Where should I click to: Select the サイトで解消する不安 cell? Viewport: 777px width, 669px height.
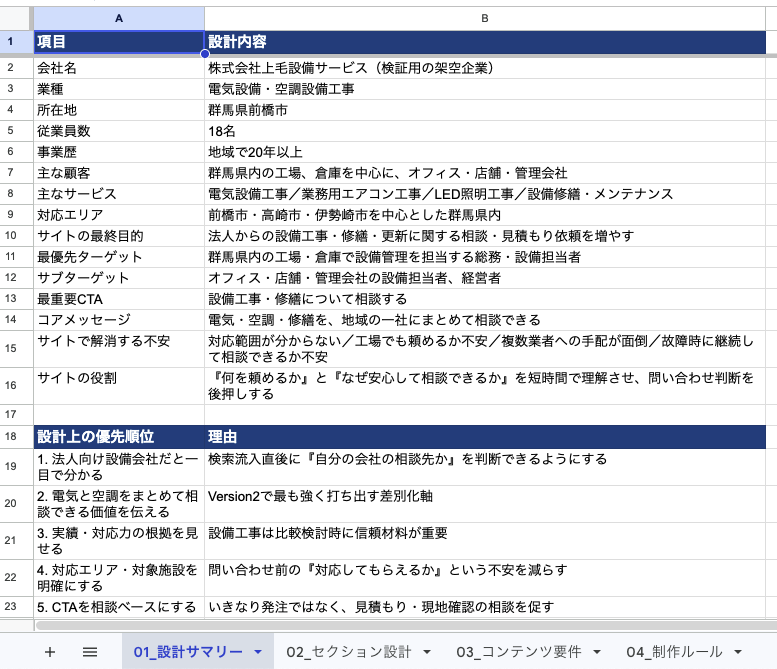[x=119, y=348]
